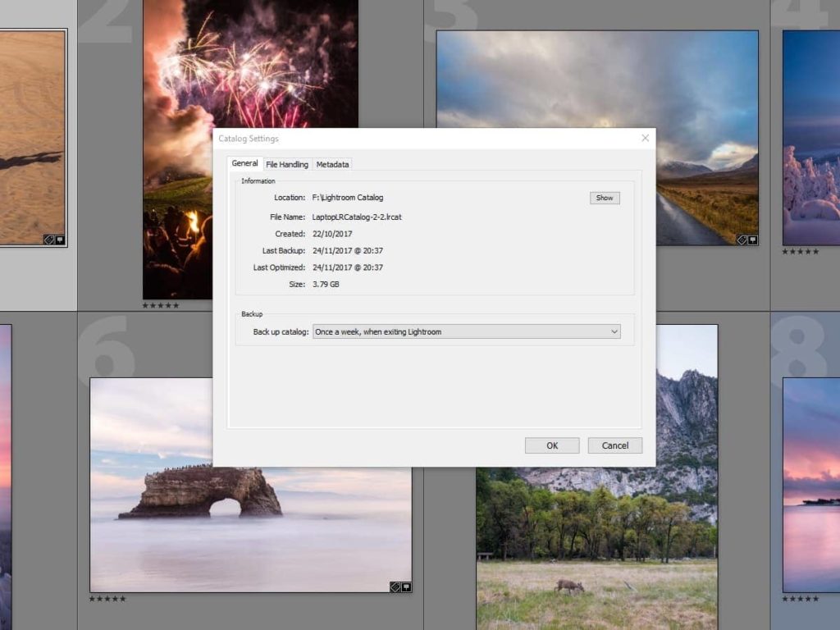
Task: Close the Catalog Settings dialog with the X
Action: tap(645, 138)
